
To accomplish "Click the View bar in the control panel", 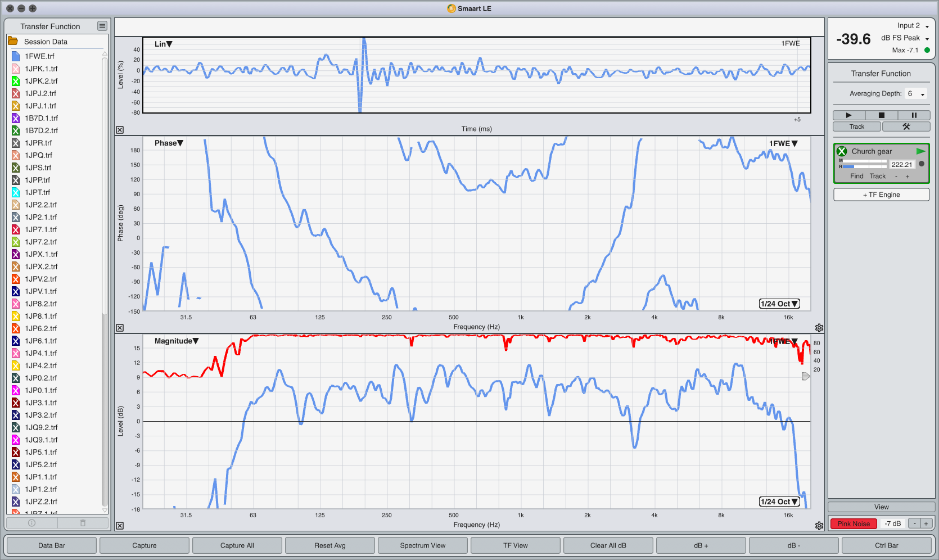I will tap(881, 507).
